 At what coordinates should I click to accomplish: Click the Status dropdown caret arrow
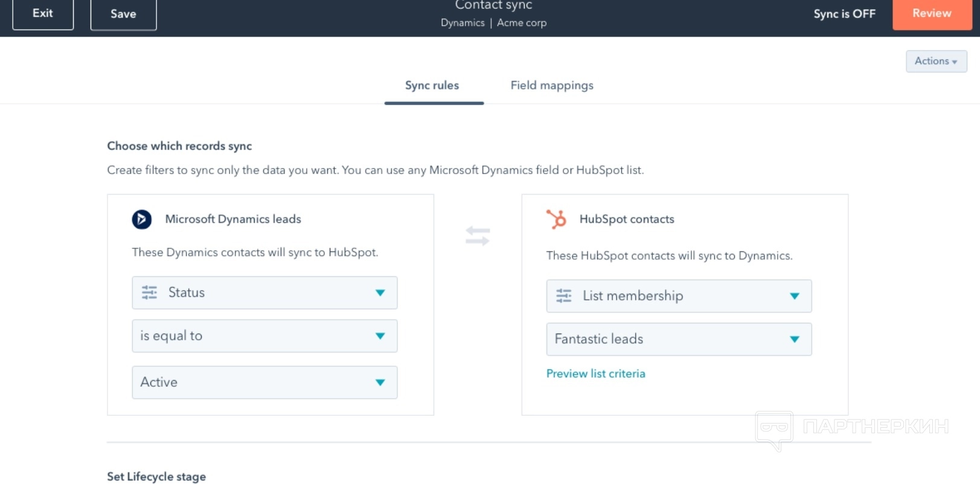(x=380, y=292)
